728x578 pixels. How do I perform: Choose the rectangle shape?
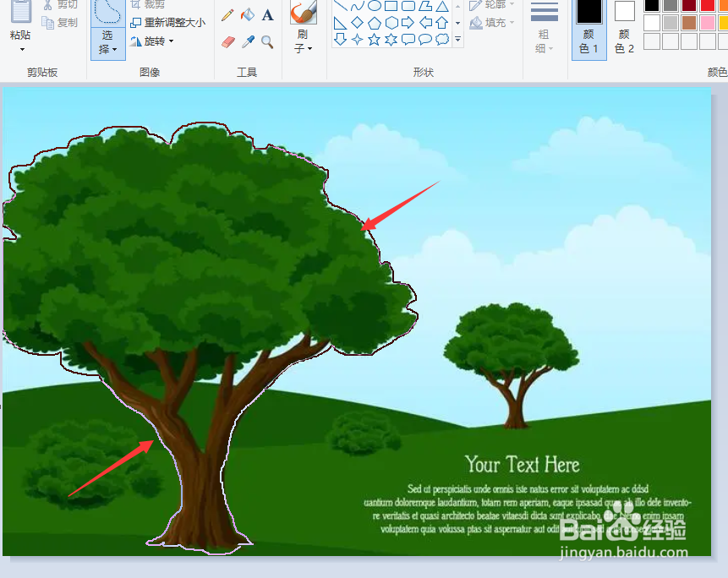coord(391,6)
